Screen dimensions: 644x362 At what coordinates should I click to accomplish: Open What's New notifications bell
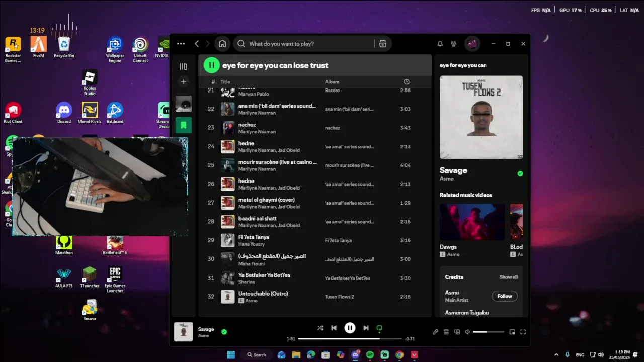[x=440, y=44]
